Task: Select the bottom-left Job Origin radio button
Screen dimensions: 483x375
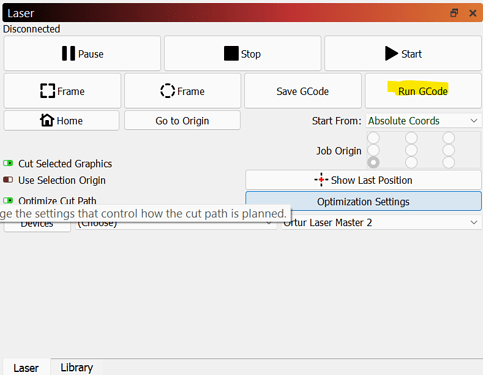Action: 373,162
